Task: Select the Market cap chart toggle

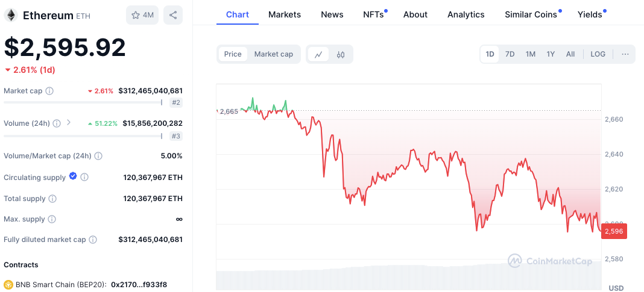Action: click(x=274, y=54)
